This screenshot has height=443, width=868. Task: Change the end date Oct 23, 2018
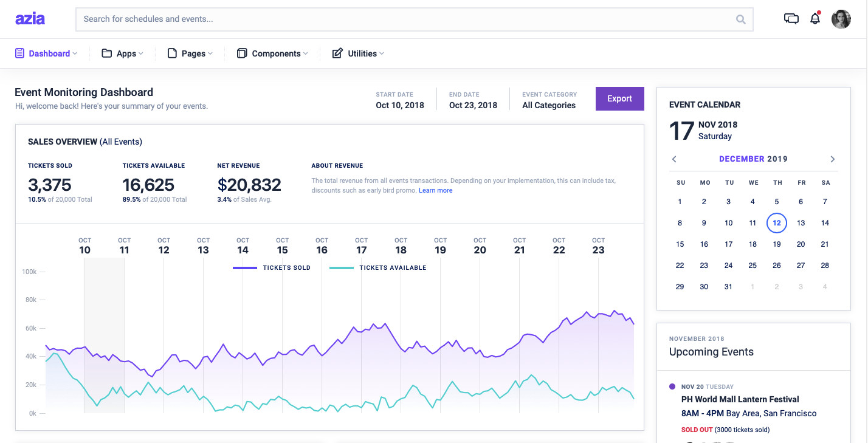click(473, 105)
